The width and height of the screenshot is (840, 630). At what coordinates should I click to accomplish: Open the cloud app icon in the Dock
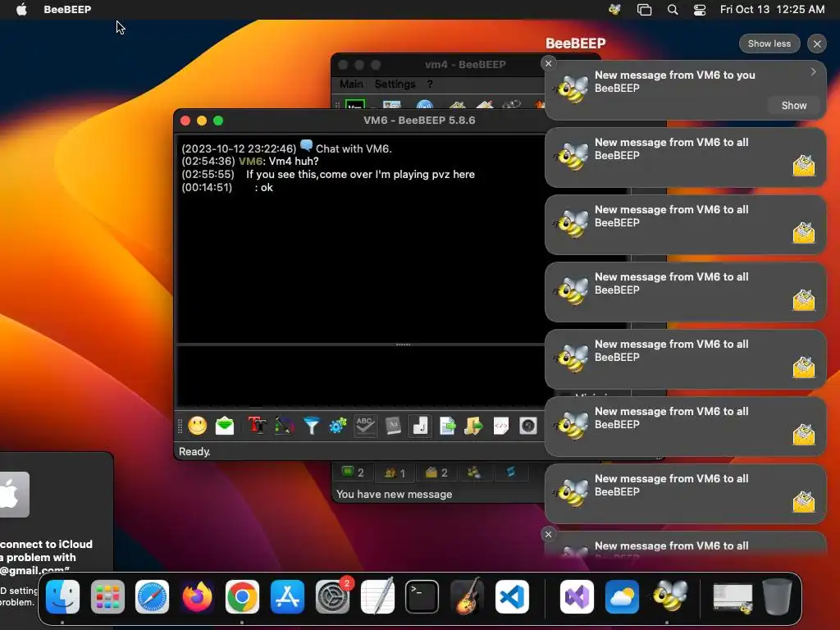pyautogui.click(x=622, y=596)
